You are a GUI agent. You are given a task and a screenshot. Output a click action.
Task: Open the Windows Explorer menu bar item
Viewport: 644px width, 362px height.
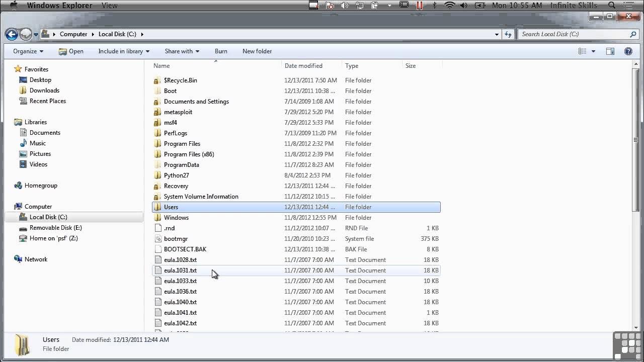59,6
